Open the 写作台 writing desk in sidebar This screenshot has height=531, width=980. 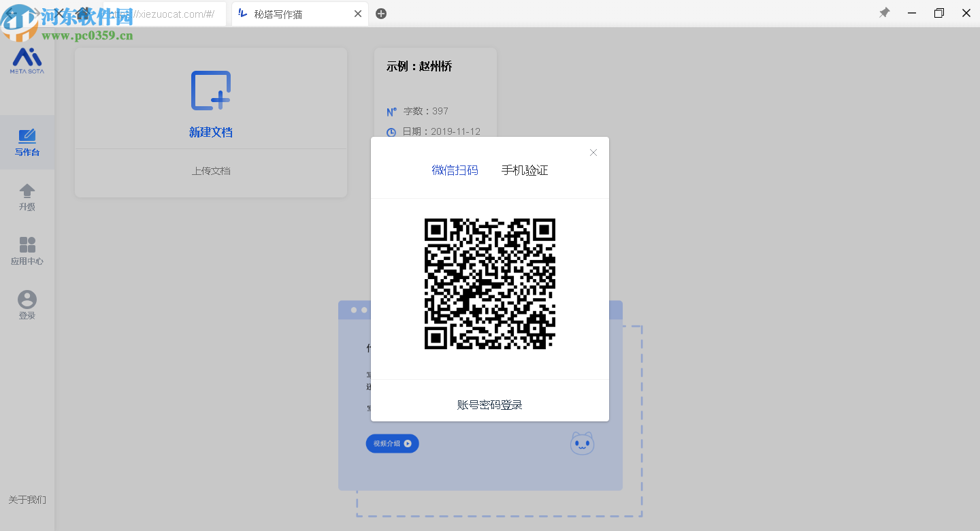27,142
